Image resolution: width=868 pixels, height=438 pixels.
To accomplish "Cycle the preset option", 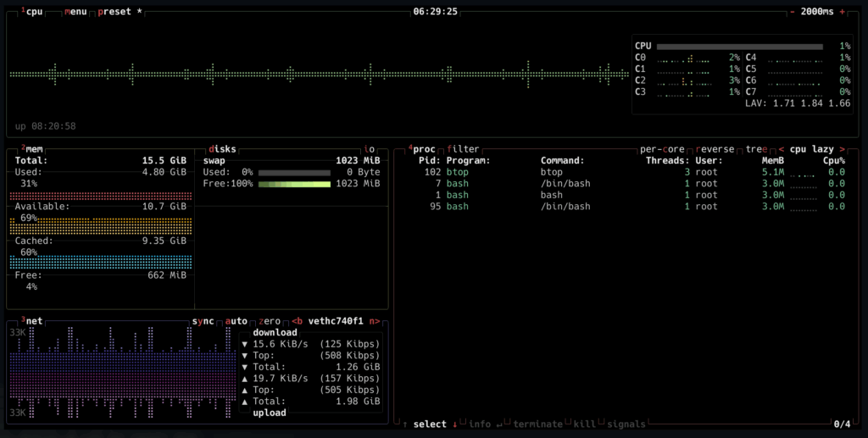I will click(114, 12).
